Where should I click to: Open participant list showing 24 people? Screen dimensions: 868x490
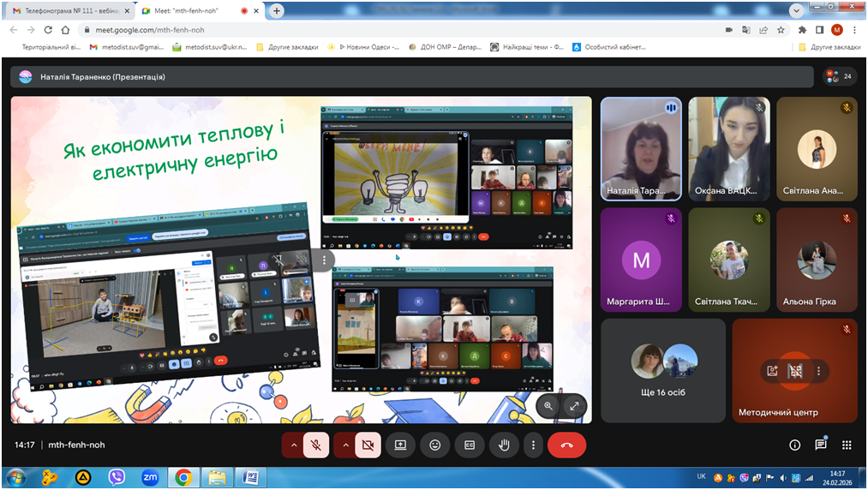coord(839,76)
